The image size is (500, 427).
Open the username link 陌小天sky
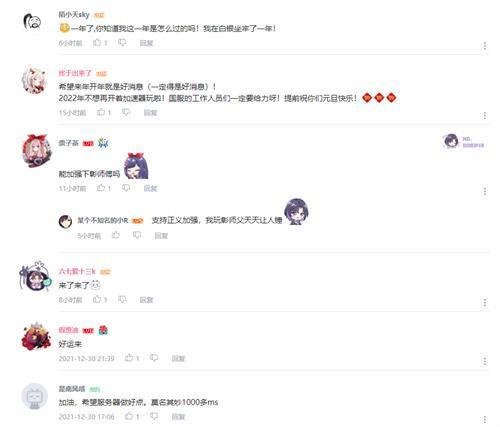[74, 15]
